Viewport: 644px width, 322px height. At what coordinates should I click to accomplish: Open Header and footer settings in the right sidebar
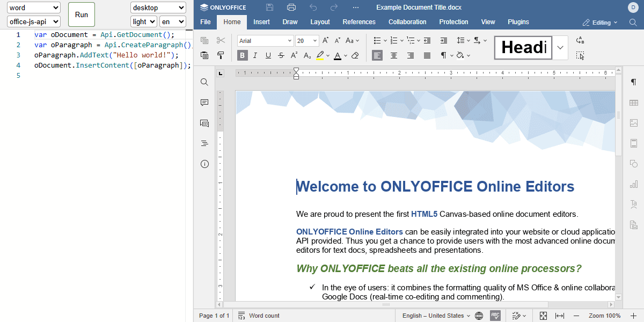[634, 143]
